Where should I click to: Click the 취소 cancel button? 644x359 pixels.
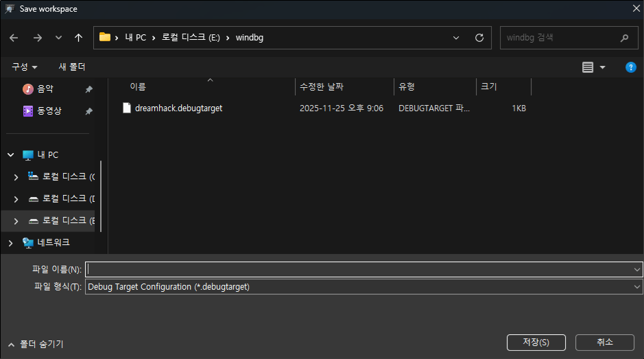point(604,342)
